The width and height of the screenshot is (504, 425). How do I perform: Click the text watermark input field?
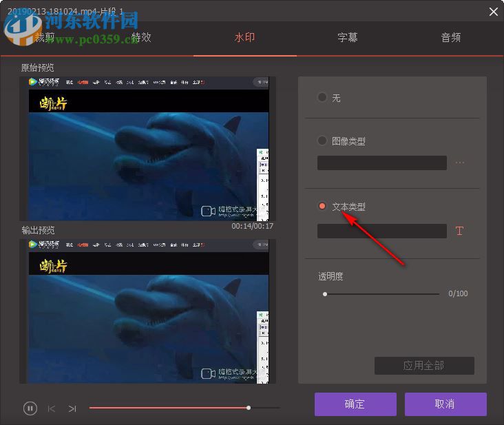click(x=382, y=231)
